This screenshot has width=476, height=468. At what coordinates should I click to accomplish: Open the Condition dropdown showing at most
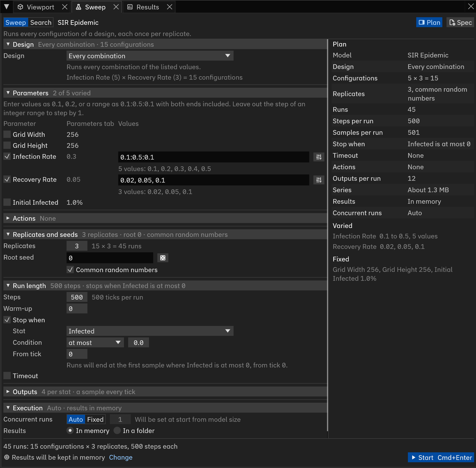[x=95, y=343]
